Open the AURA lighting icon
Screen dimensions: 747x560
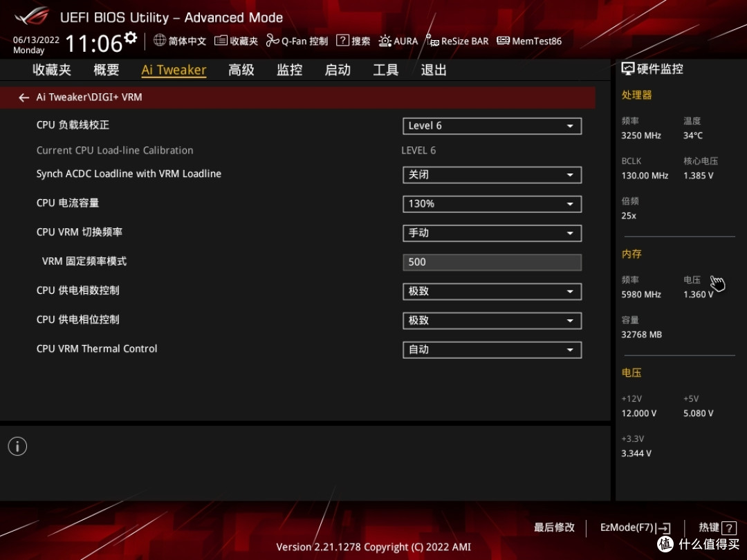click(x=385, y=41)
